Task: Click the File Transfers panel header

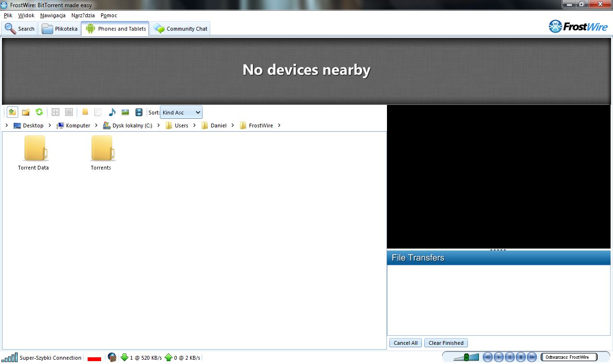Action: [x=499, y=258]
